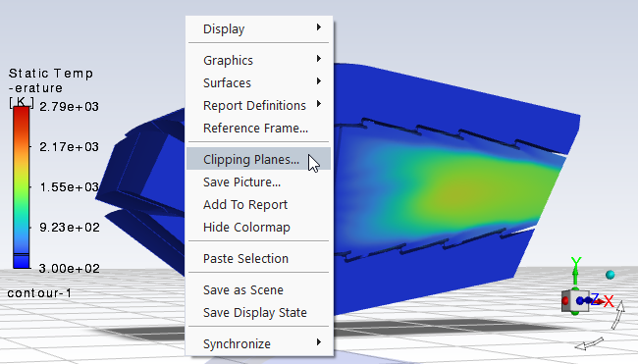This screenshot has height=364, width=638.
Task: Click the contour-1 label under the legend
Action: 39,292
